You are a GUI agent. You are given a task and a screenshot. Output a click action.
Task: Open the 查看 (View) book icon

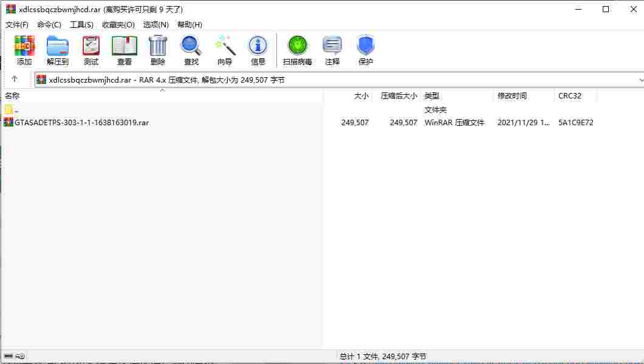125,46
